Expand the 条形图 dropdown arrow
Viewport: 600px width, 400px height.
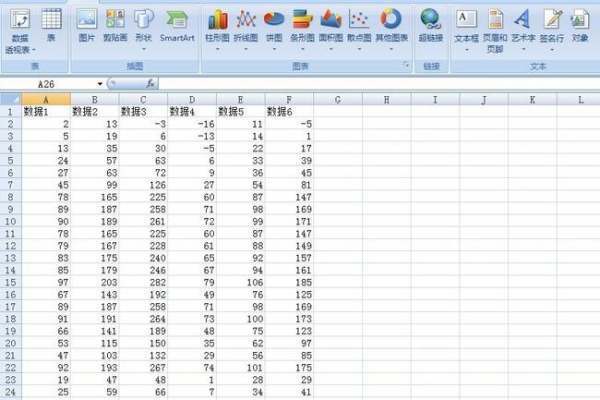[x=302, y=49]
